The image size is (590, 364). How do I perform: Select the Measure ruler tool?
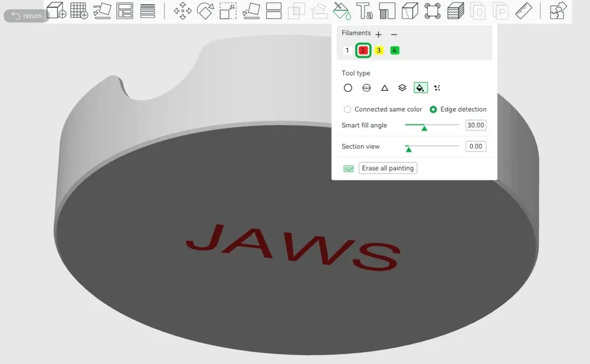click(x=523, y=11)
